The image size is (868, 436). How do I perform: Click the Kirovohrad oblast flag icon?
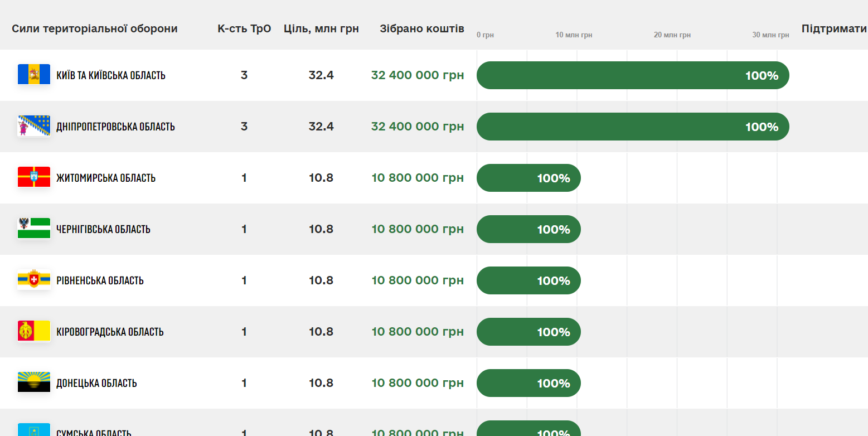click(34, 331)
